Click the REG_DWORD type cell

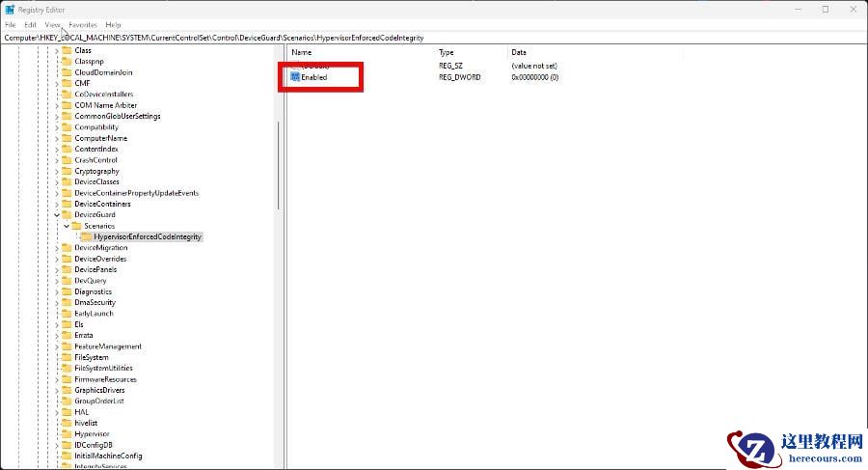(x=459, y=77)
